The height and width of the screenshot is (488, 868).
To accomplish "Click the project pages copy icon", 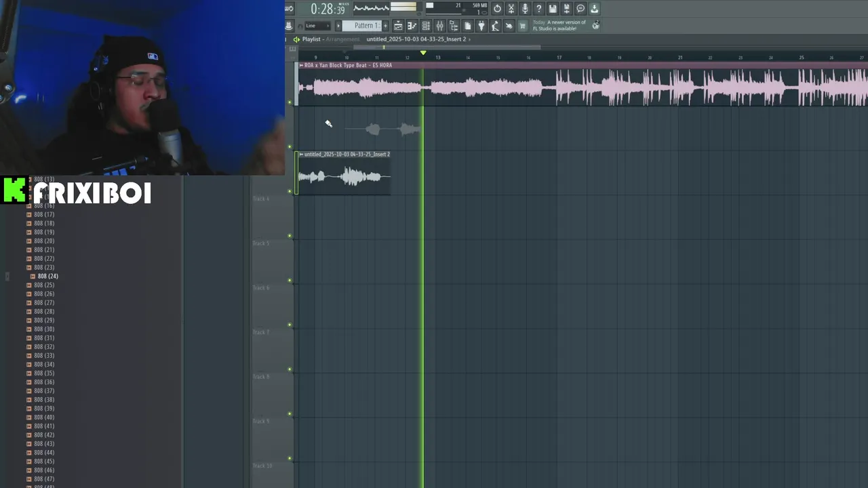I will pos(467,26).
